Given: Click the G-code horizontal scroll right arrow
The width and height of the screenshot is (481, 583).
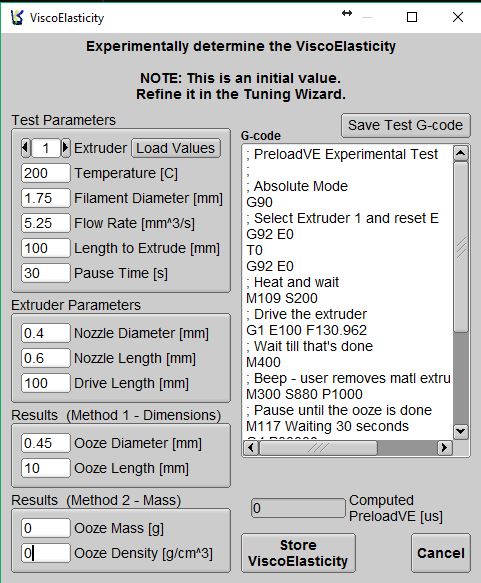Looking at the screenshot, I should point(444,447).
